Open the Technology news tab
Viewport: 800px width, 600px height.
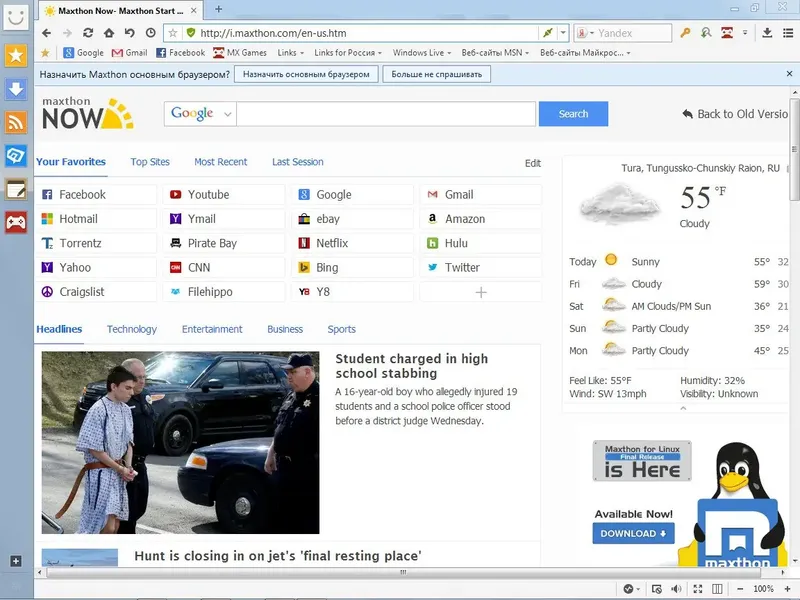tap(132, 329)
